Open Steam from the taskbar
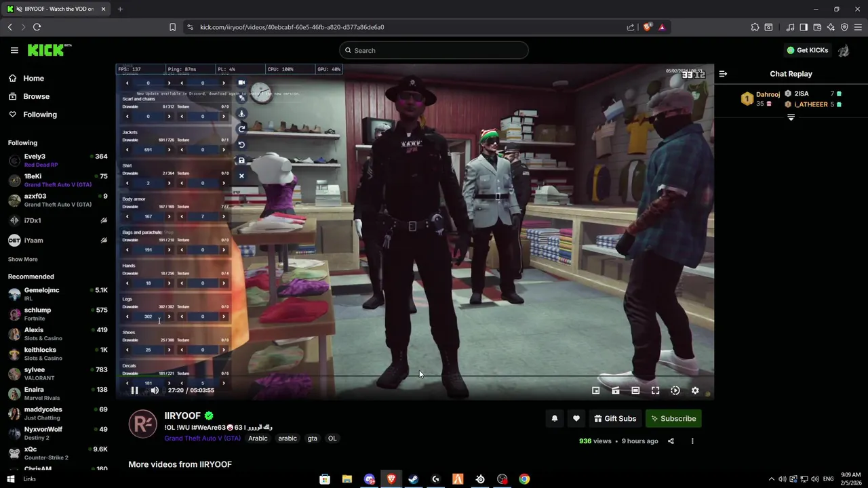This screenshot has width=868, height=488. tap(413, 479)
